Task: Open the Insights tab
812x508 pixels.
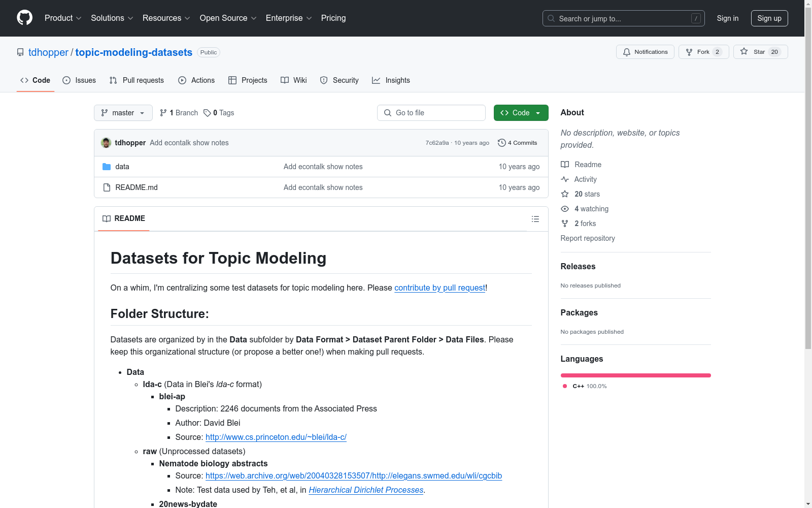Action: coord(391,80)
